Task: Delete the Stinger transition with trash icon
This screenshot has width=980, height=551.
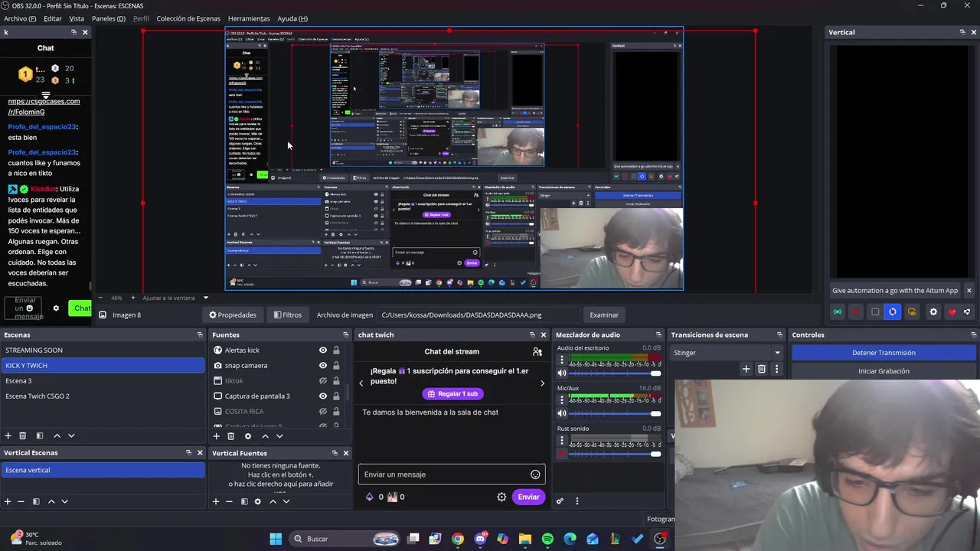Action: 761,369
